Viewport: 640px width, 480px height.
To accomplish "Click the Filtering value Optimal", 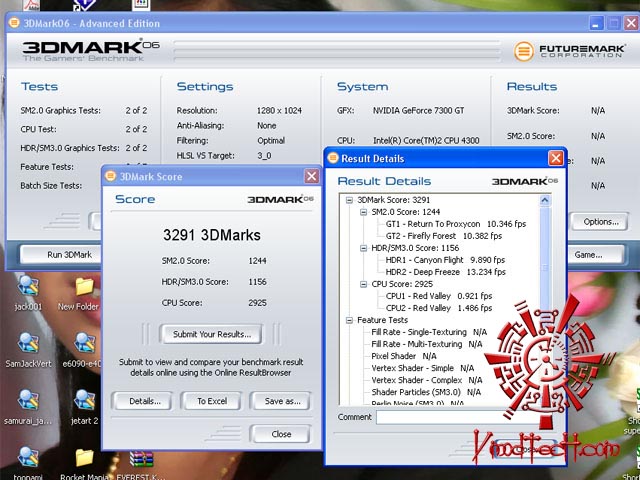I will [271, 141].
